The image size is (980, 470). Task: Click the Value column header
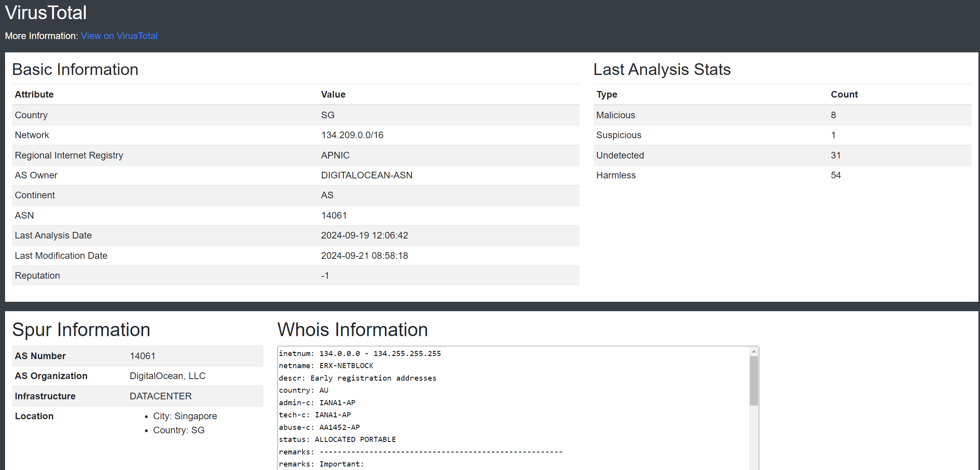(x=333, y=94)
